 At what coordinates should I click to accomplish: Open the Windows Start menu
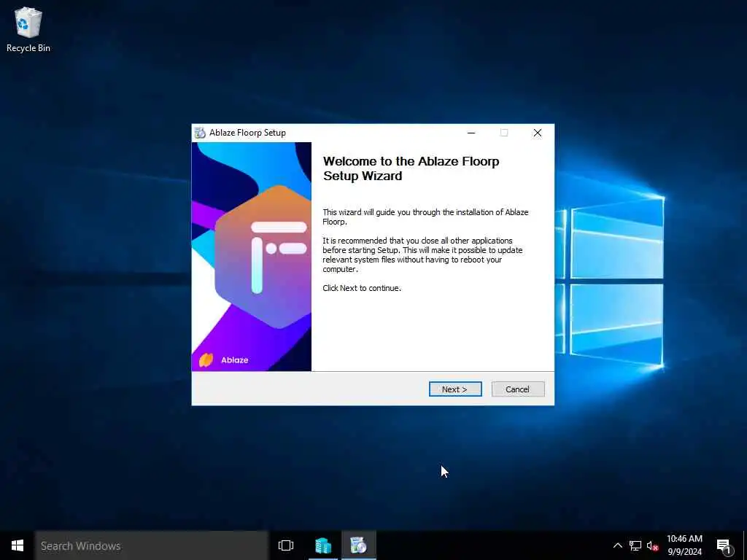(x=18, y=545)
